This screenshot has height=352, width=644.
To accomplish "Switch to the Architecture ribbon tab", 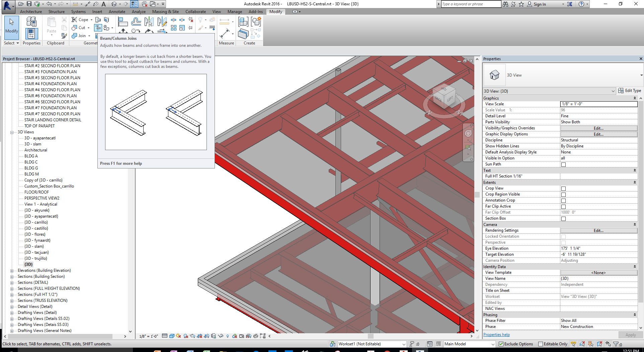I will point(31,11).
